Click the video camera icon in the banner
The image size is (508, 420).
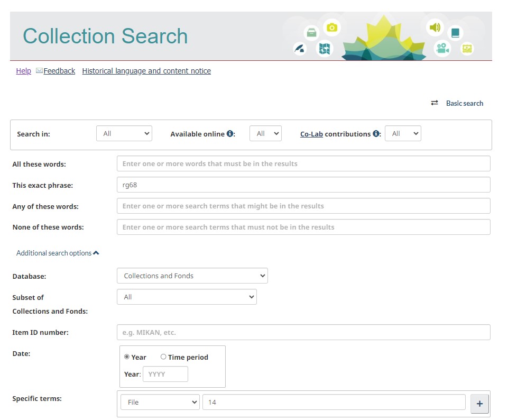(x=442, y=49)
